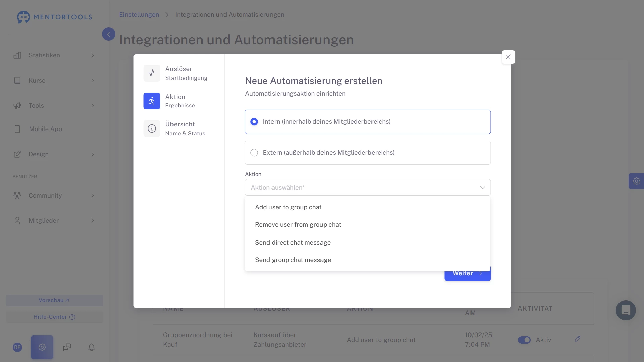Open the notifications bell icon

(91, 347)
